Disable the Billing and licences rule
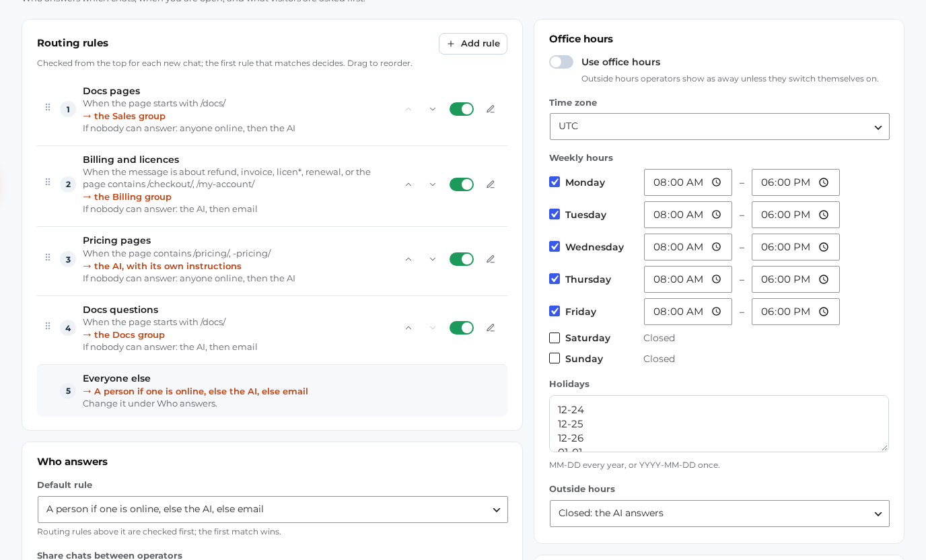The image size is (926, 560). pos(462,184)
